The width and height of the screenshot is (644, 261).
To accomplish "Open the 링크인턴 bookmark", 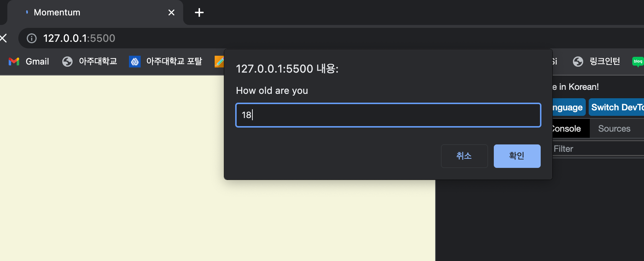I will 596,61.
